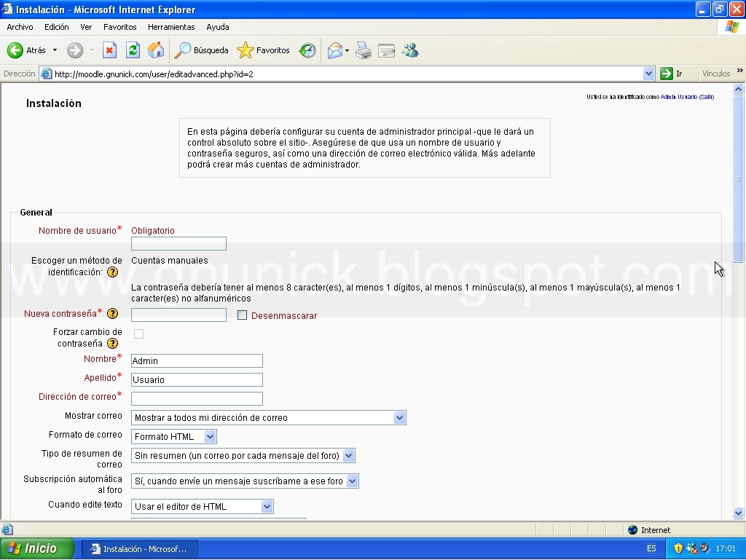
Task: Click the Nombre field containing Admin
Action: pos(197,360)
